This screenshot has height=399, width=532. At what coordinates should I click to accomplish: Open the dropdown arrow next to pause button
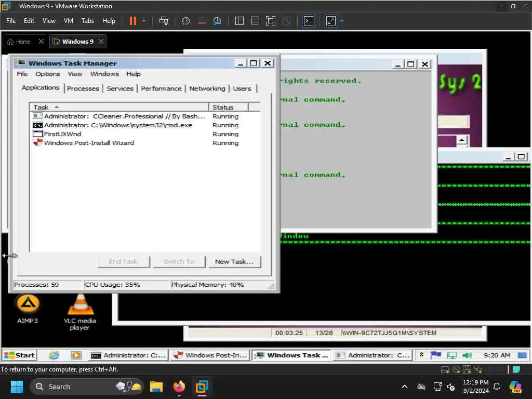144,21
